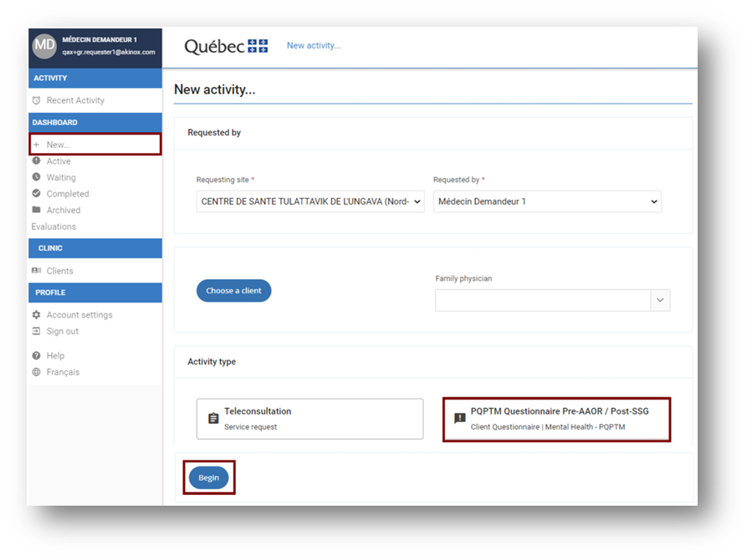Click the Choose a client button
752x560 pixels.
click(x=233, y=291)
